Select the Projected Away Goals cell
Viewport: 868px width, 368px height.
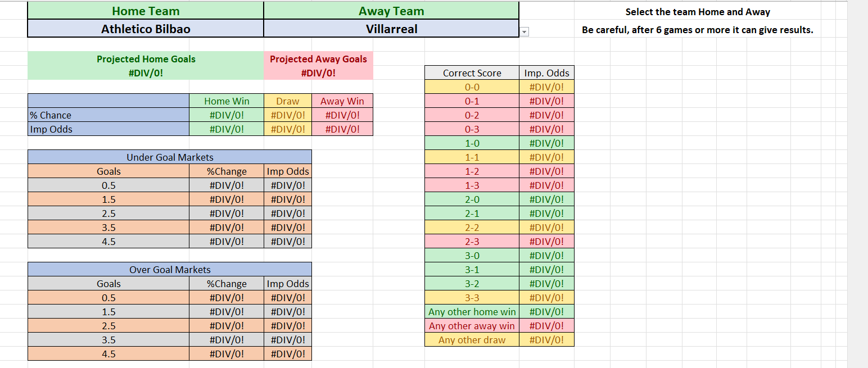[318, 66]
